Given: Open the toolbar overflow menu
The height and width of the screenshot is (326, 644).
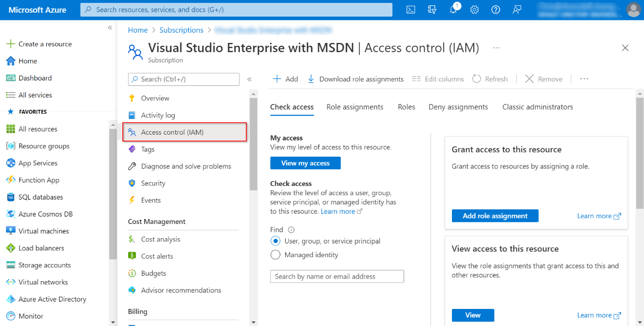Looking at the screenshot, I should 584,79.
